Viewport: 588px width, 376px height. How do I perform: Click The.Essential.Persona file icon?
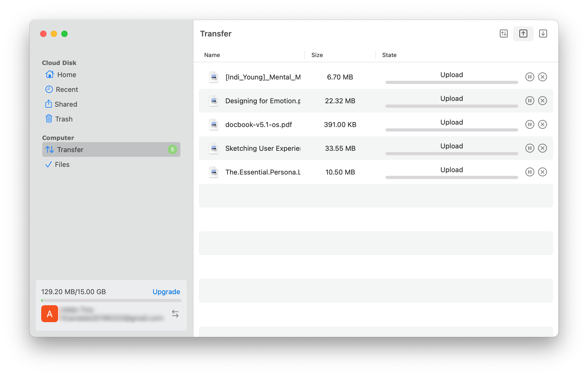[214, 172]
